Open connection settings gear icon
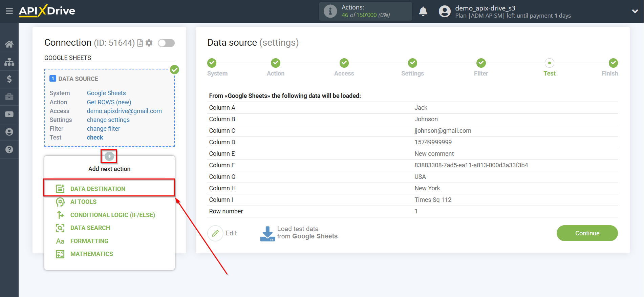Image resolution: width=644 pixels, height=297 pixels. click(x=149, y=43)
